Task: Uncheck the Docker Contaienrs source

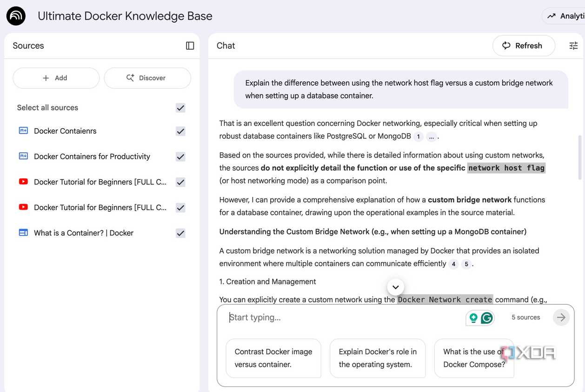Action: coord(180,131)
